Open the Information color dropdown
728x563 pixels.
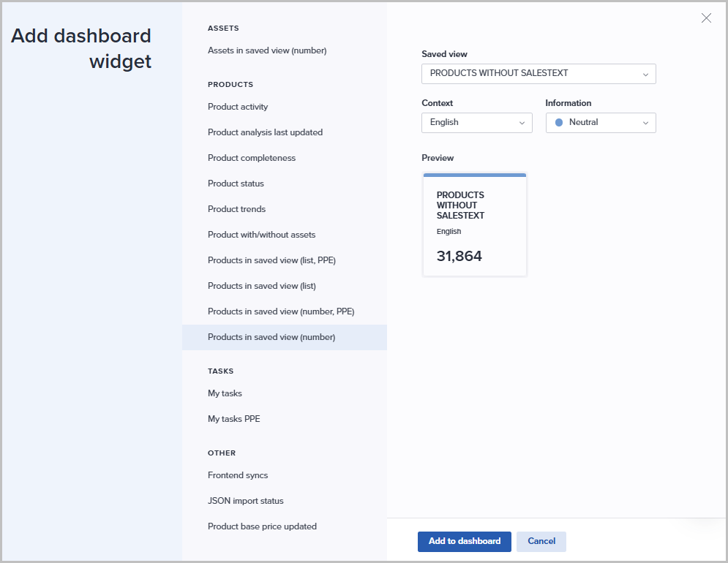tap(601, 123)
